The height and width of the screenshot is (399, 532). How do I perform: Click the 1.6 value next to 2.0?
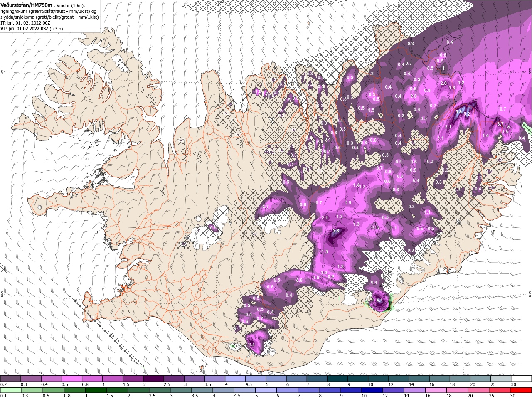click(452, 88)
